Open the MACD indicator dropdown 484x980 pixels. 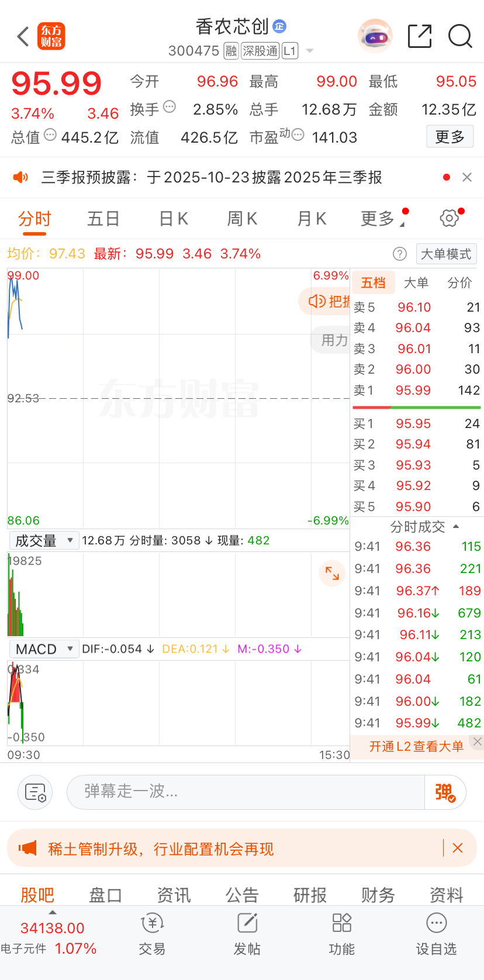pyautogui.click(x=44, y=649)
